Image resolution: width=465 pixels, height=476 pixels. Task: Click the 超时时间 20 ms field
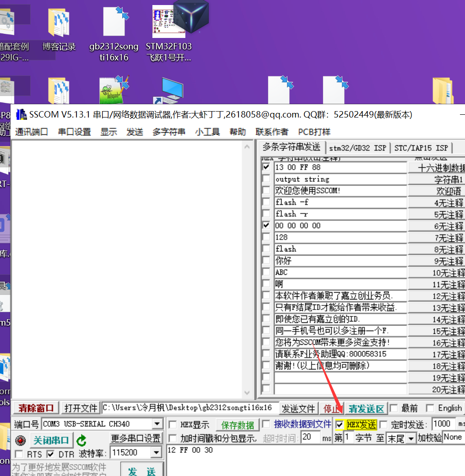[311, 437]
